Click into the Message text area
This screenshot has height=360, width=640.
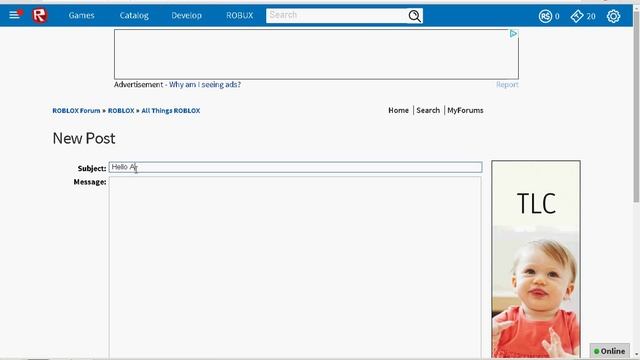click(295, 267)
